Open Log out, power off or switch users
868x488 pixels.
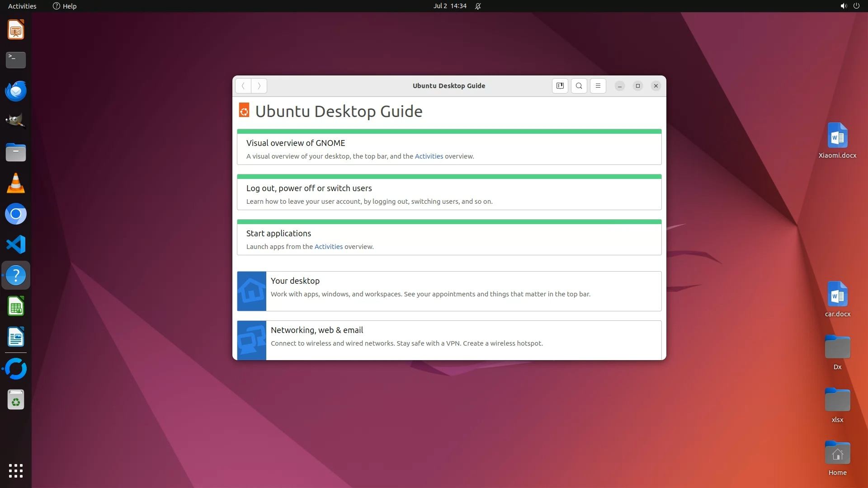pos(309,188)
